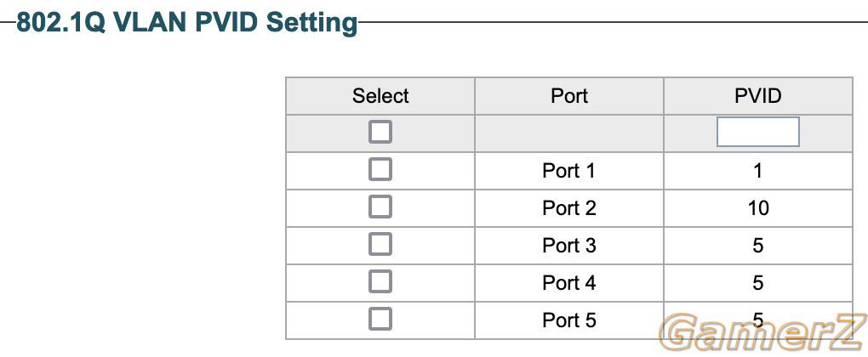Mark the Port 5 checkbox
The width and height of the screenshot is (868, 357).
point(380,320)
